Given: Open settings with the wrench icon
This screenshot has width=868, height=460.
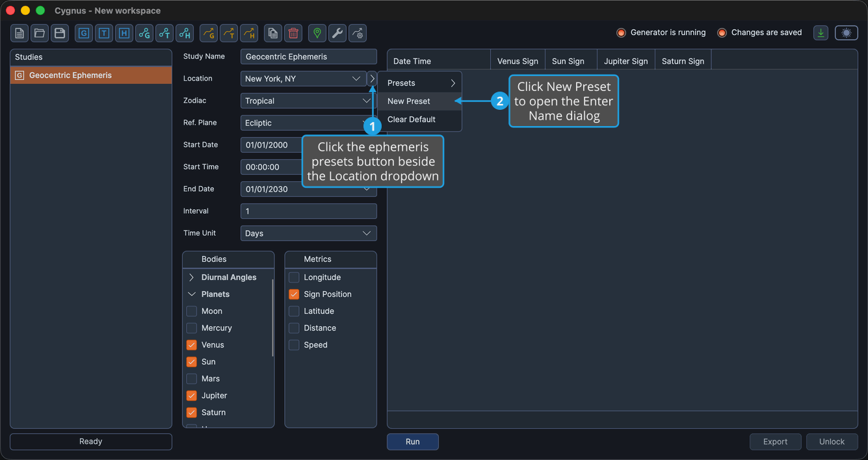Looking at the screenshot, I should click(337, 33).
